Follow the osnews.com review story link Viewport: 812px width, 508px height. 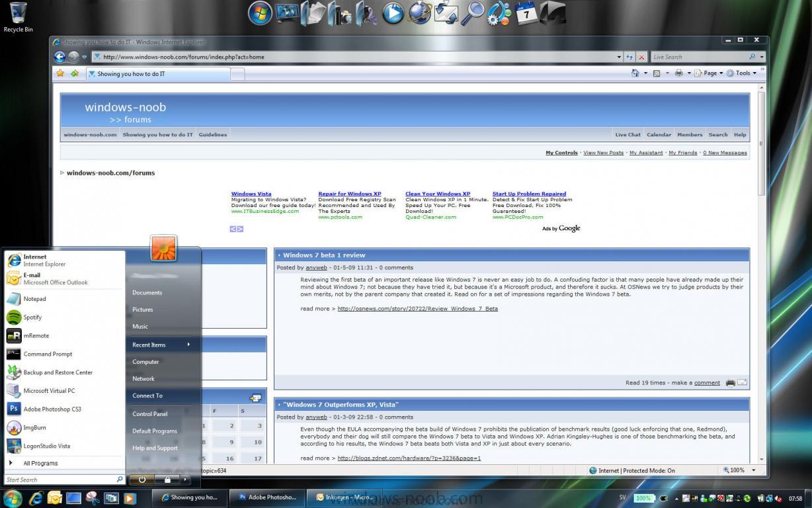(x=417, y=309)
